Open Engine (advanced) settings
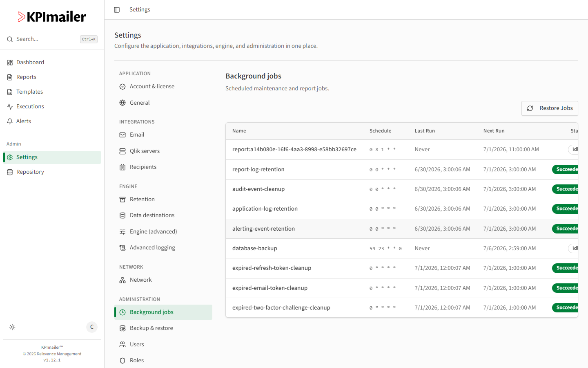Screen dimensions: 588x368 pyautogui.click(x=163, y=232)
